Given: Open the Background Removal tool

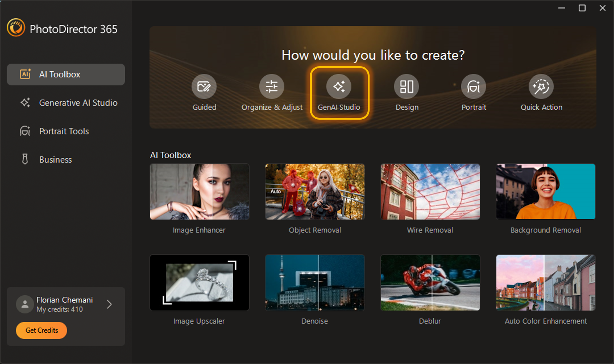Looking at the screenshot, I should pos(546,192).
